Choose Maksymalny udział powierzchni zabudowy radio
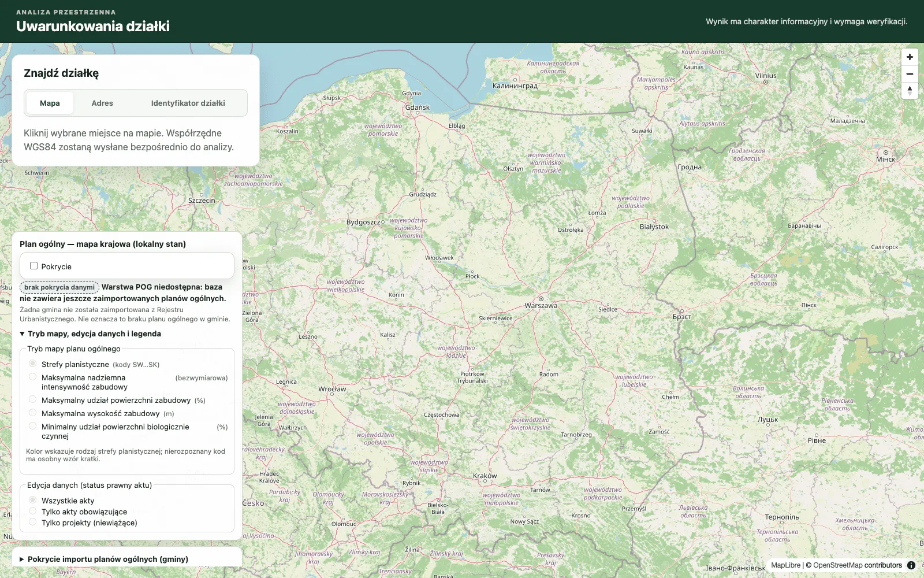 click(x=33, y=399)
